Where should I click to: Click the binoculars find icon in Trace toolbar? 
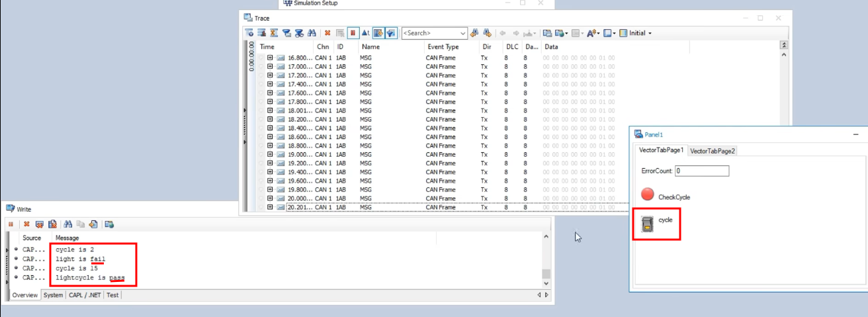(312, 32)
